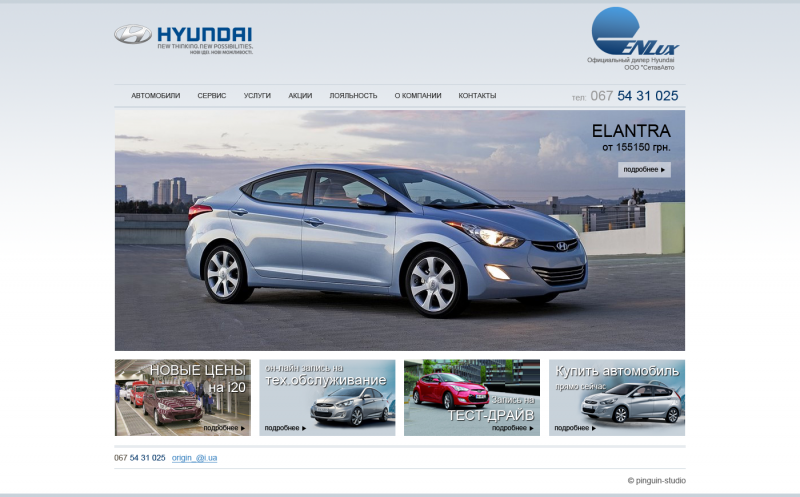
Task: Click the ENLux dealer logo
Action: [x=634, y=31]
